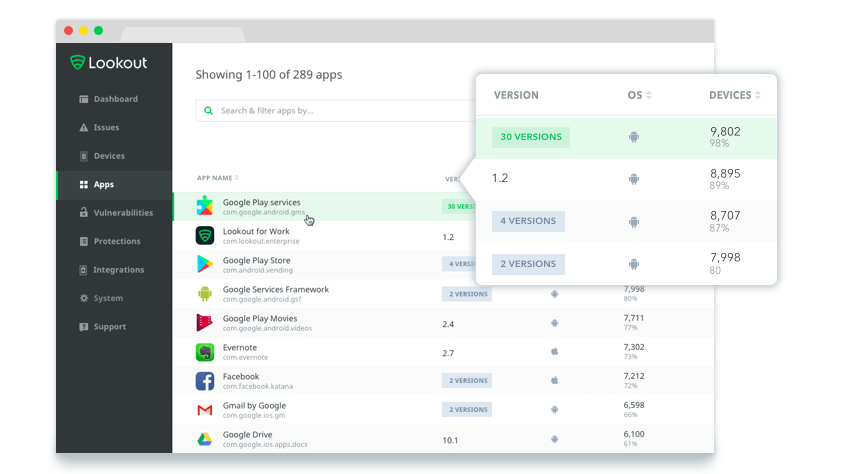844x474 pixels.
Task: Click the Integrations icon
Action: [x=83, y=270]
